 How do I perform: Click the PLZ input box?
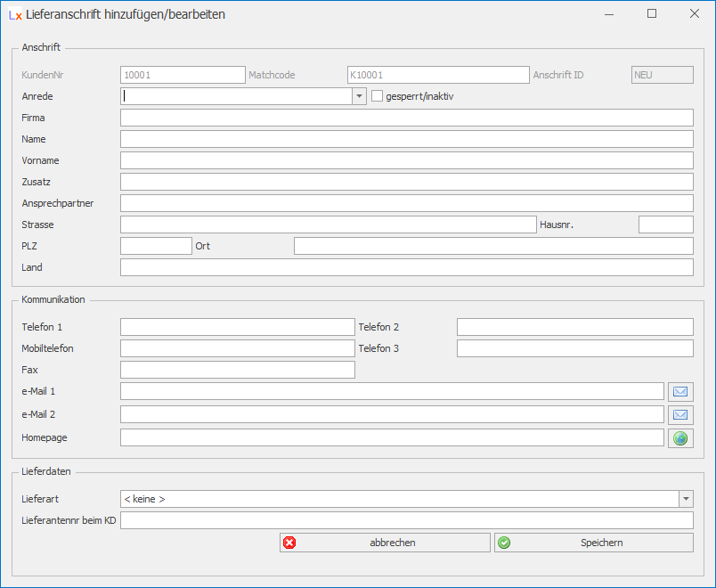(x=156, y=246)
